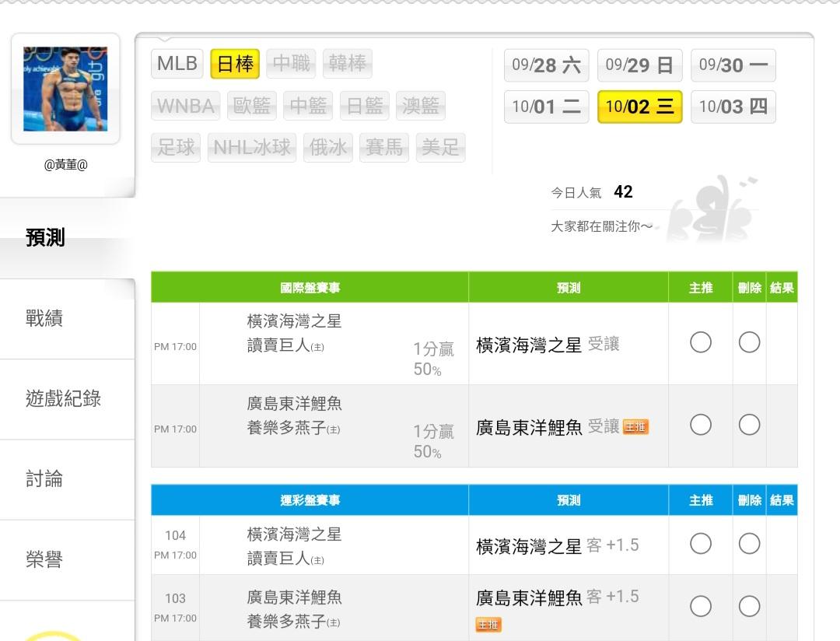Click the 運彩盤賽事 table header
This screenshot has height=641, width=840.
coord(310,500)
